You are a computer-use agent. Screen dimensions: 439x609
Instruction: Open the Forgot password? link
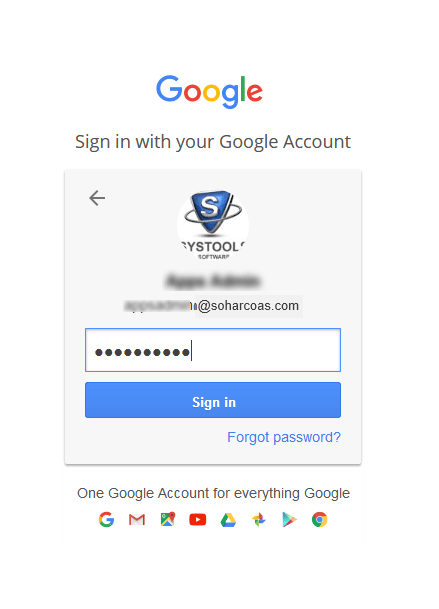click(284, 437)
